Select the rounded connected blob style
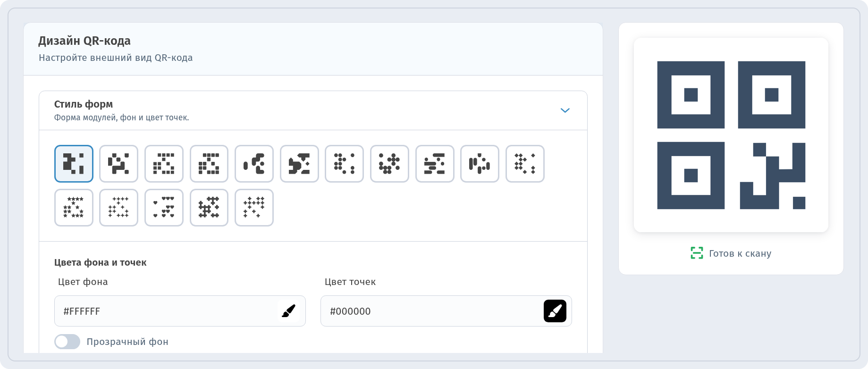The height and width of the screenshot is (369, 868). [x=254, y=164]
